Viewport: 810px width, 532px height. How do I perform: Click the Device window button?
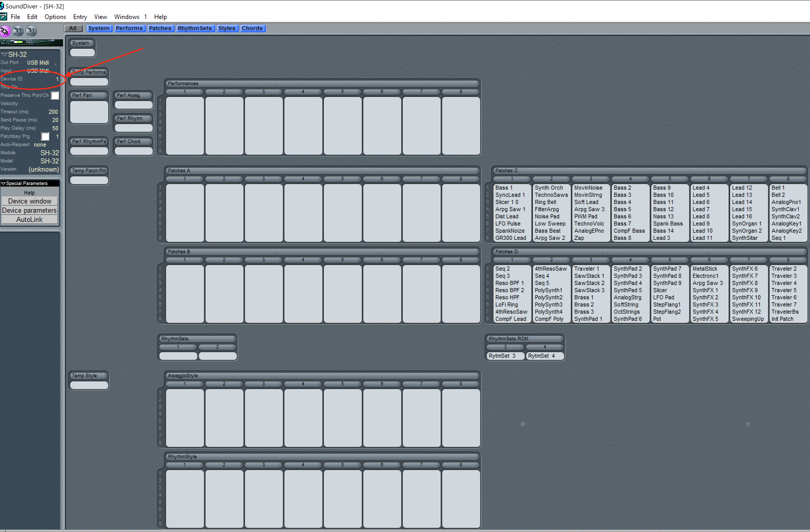pos(30,201)
